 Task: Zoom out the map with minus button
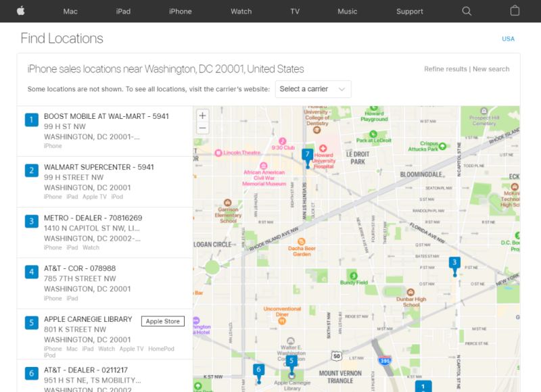(x=202, y=128)
